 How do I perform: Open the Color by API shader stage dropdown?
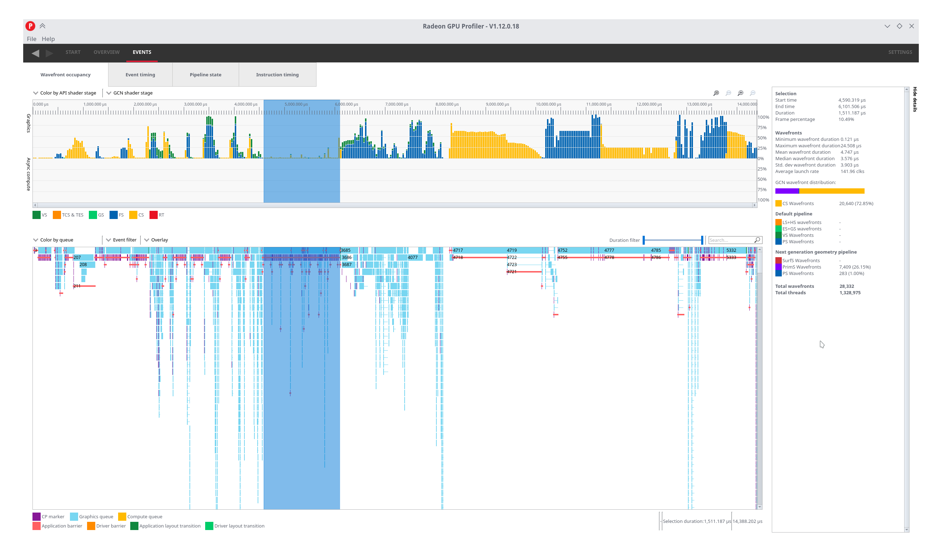65,93
